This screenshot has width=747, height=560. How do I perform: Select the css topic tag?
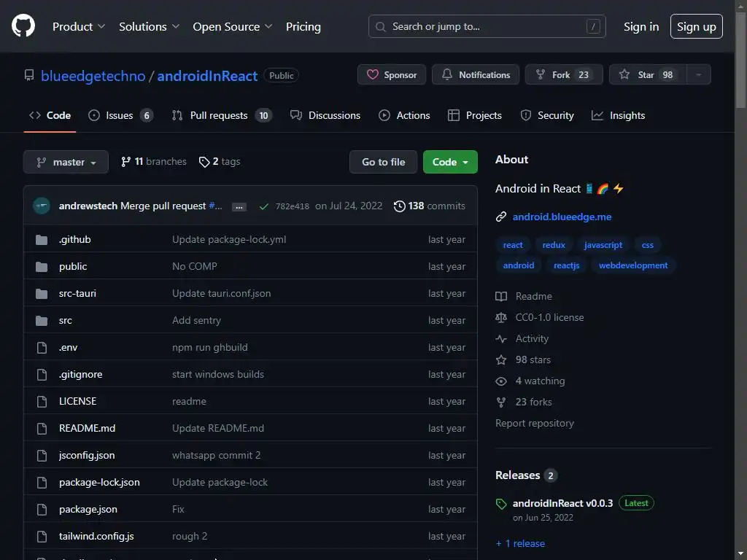648,245
